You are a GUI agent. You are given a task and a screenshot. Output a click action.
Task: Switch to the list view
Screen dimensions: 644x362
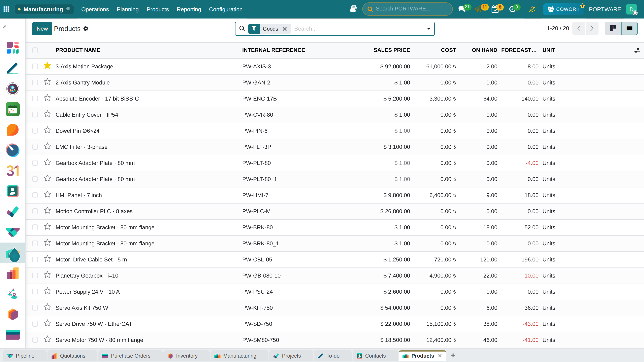(x=630, y=28)
